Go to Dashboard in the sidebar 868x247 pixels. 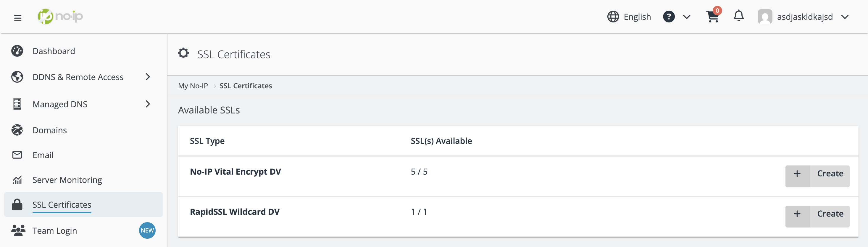(54, 51)
